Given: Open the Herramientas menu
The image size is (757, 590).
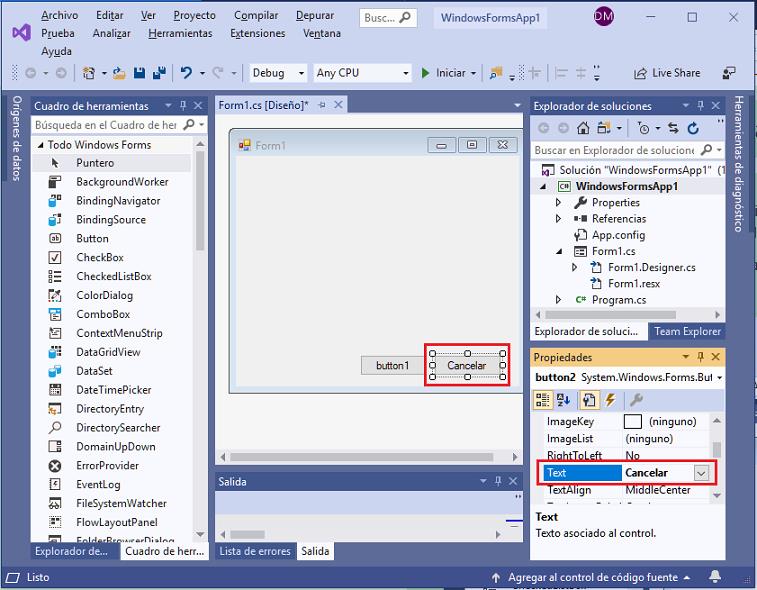Looking at the screenshot, I should [x=180, y=33].
